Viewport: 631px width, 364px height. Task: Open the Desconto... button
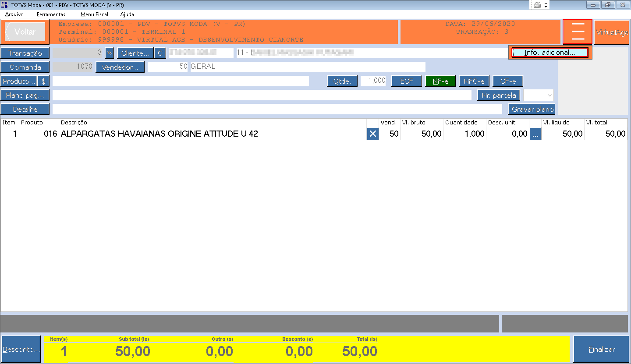click(21, 350)
